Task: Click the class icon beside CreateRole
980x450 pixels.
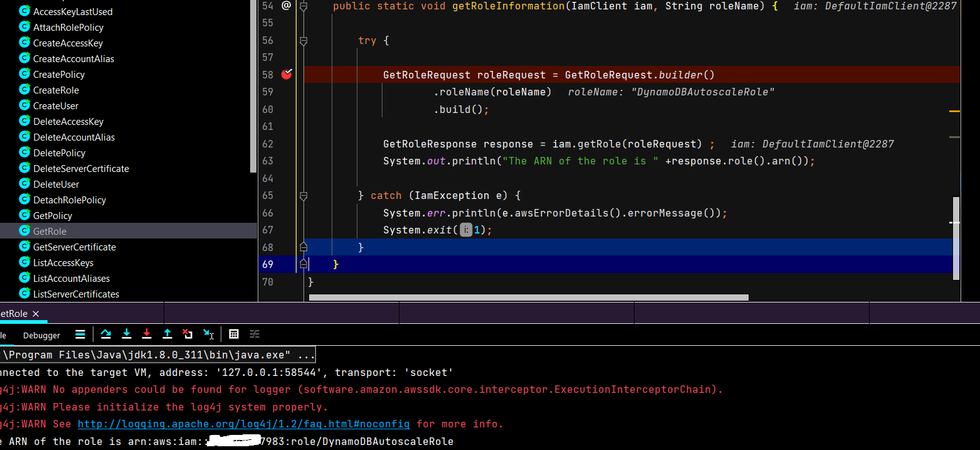Action: [x=24, y=89]
